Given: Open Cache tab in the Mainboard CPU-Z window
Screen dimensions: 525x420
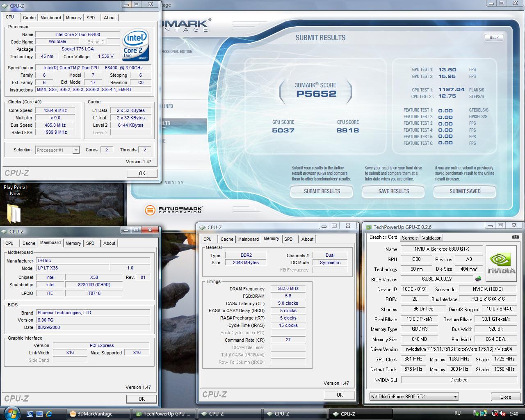Looking at the screenshot, I should tap(29, 243).
